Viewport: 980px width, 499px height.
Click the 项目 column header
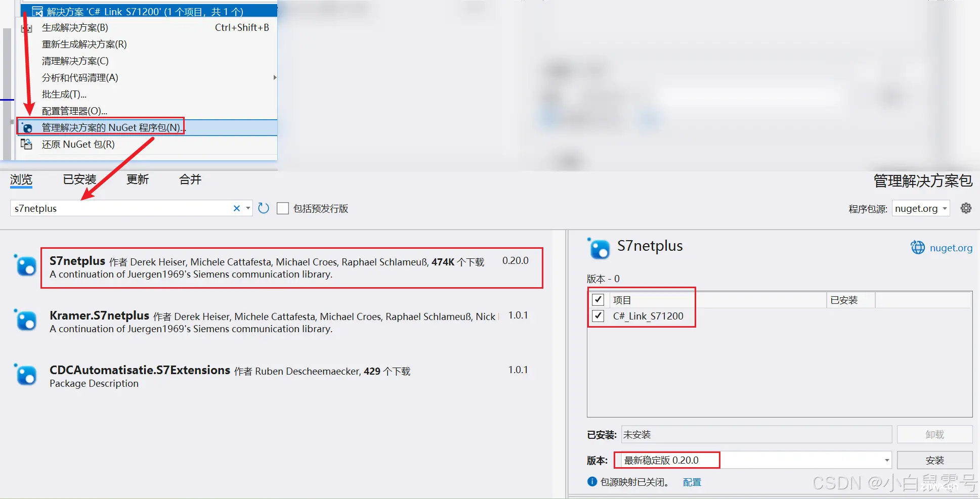point(718,300)
